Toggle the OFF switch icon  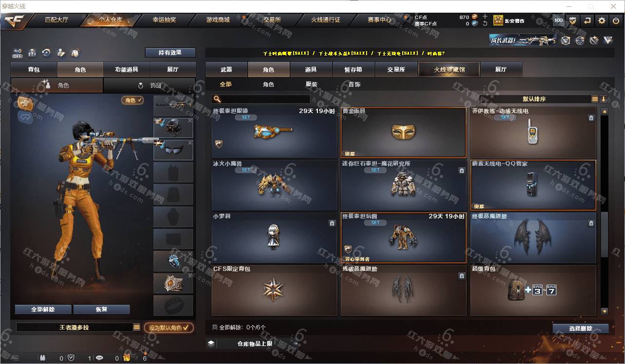pyautogui.click(x=18, y=52)
